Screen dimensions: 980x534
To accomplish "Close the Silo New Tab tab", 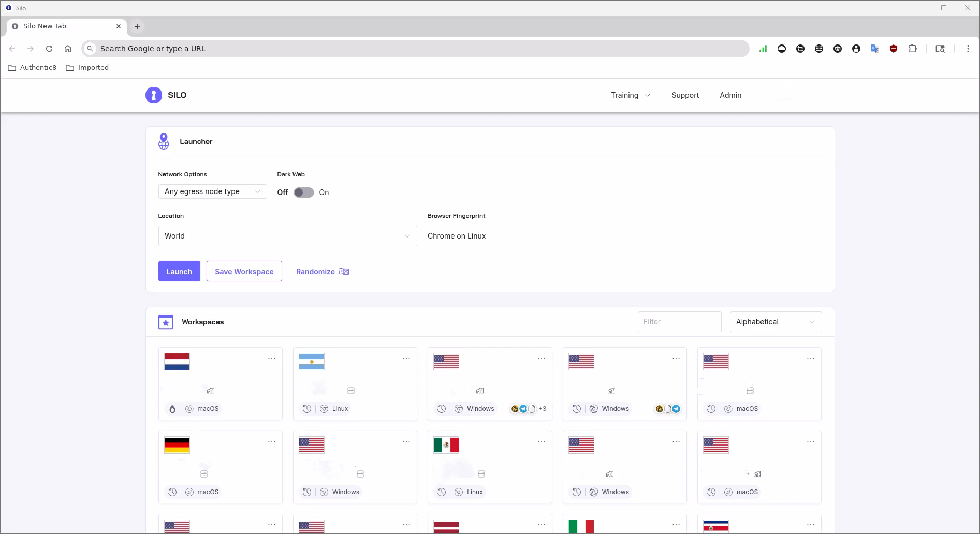I will point(119,26).
